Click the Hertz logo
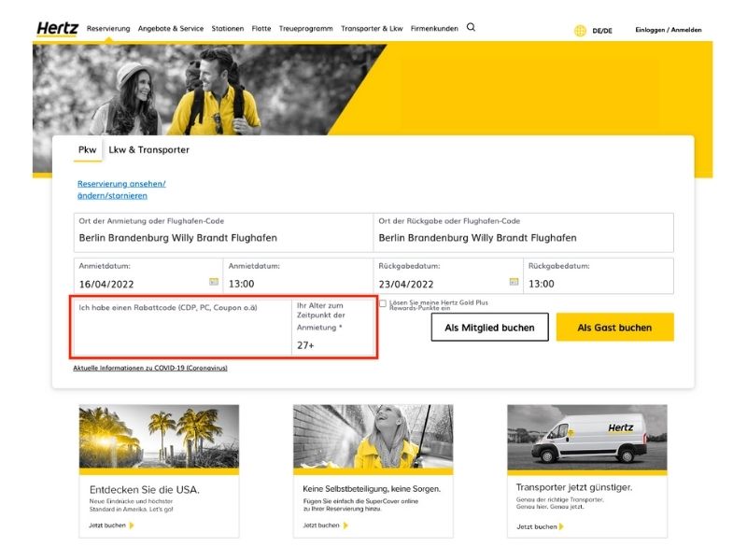 coord(58,29)
